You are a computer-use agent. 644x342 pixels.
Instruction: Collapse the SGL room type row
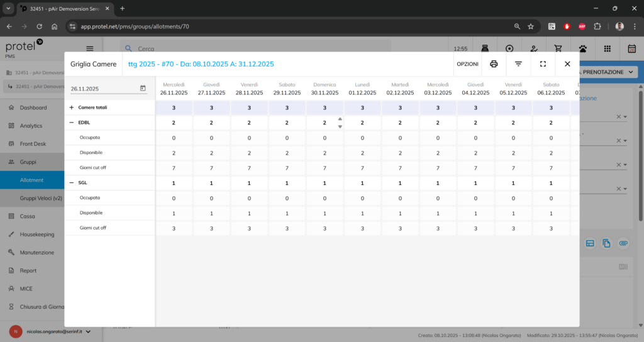pyautogui.click(x=72, y=183)
